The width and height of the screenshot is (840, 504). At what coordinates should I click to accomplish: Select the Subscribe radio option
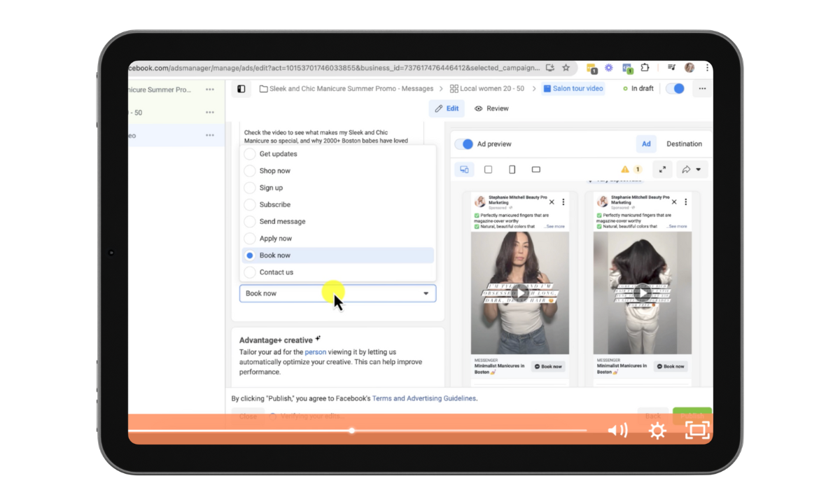pyautogui.click(x=250, y=204)
